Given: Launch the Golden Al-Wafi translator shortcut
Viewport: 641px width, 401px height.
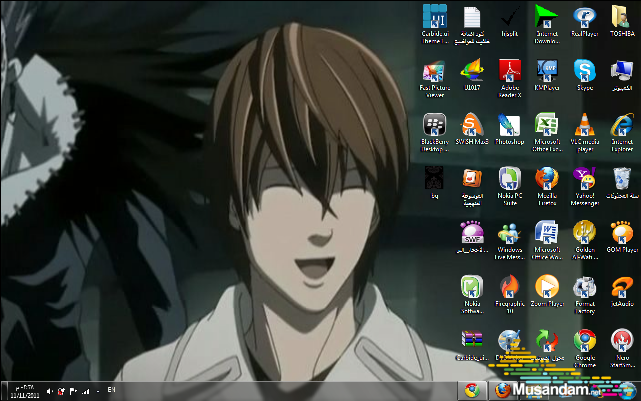Looking at the screenshot, I should click(x=585, y=240).
